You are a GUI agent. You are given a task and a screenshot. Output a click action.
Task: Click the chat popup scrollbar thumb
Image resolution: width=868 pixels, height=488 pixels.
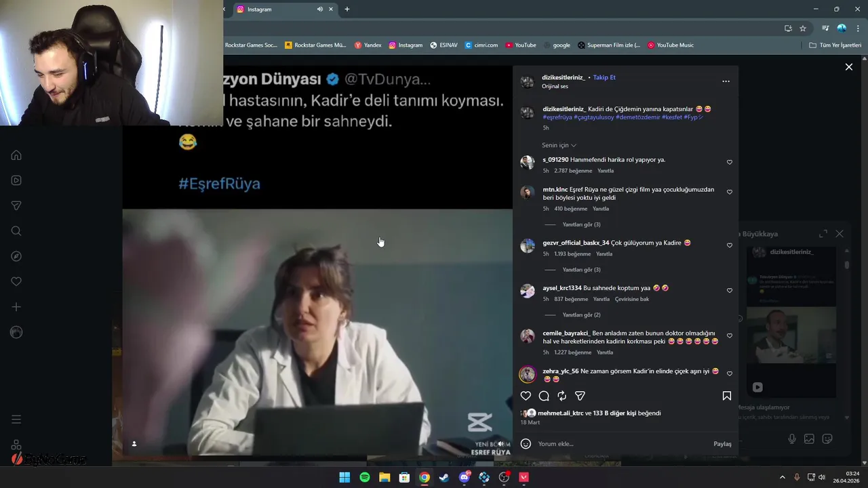847,265
